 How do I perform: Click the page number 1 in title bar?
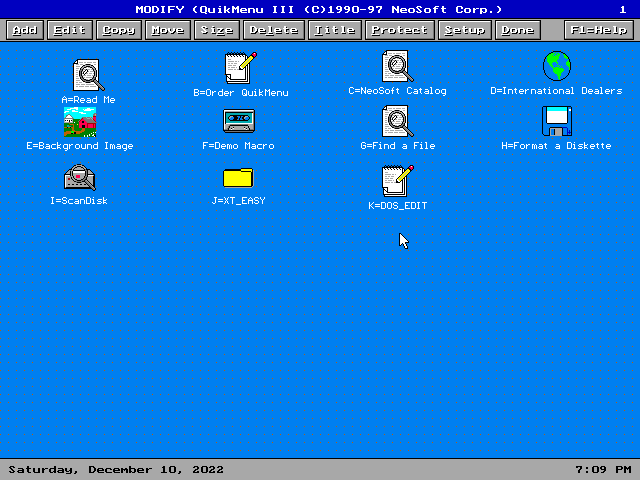click(622, 9)
